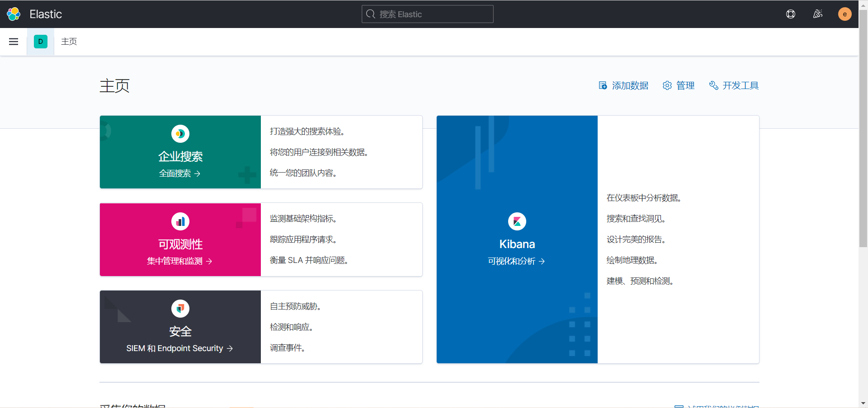Open the 添加数据 link
This screenshot has width=868, height=408.
(630, 85)
